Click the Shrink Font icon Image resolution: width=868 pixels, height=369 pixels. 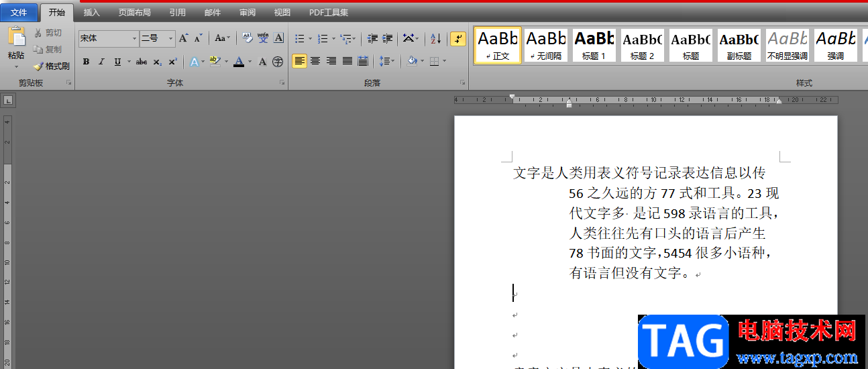pyautogui.click(x=198, y=38)
